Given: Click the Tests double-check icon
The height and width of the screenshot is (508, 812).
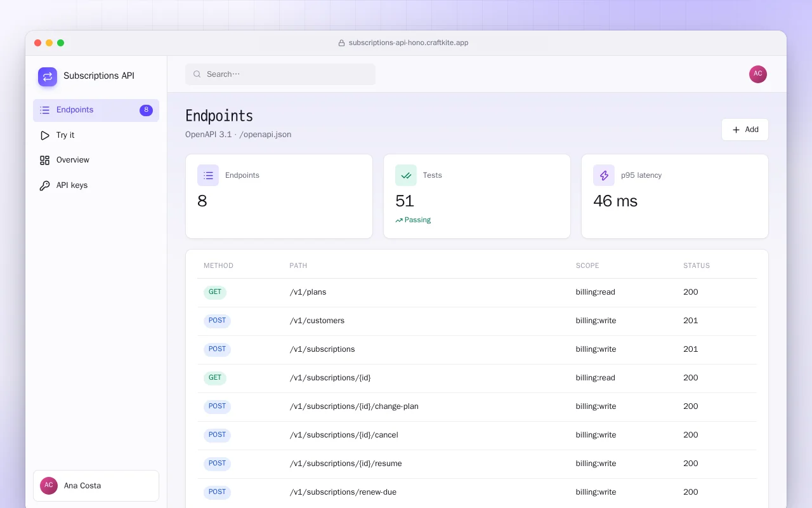Looking at the screenshot, I should (406, 175).
